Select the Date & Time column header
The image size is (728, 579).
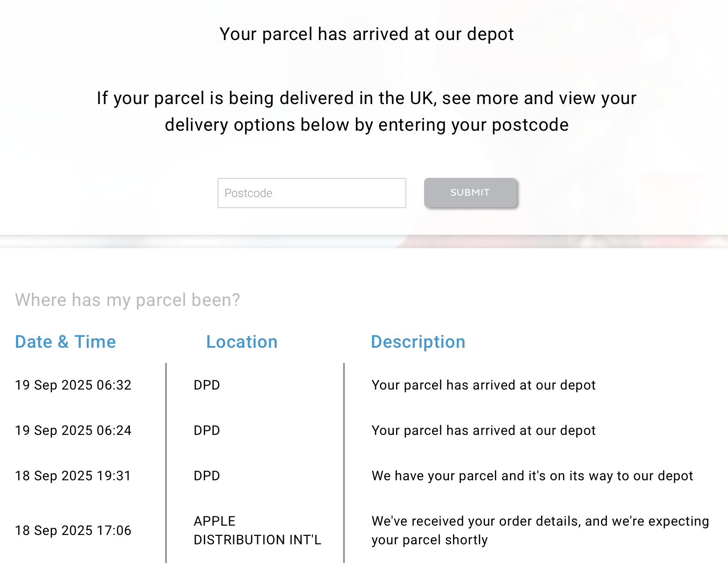coord(65,342)
